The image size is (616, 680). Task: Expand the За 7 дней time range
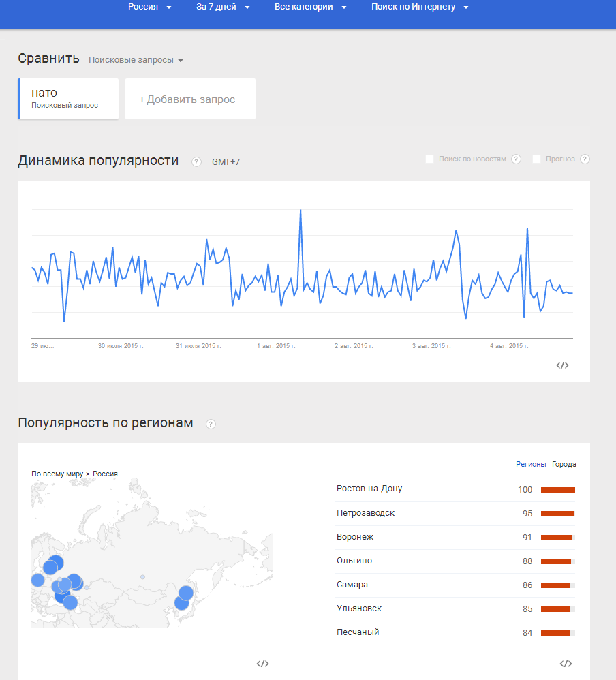click(x=223, y=7)
